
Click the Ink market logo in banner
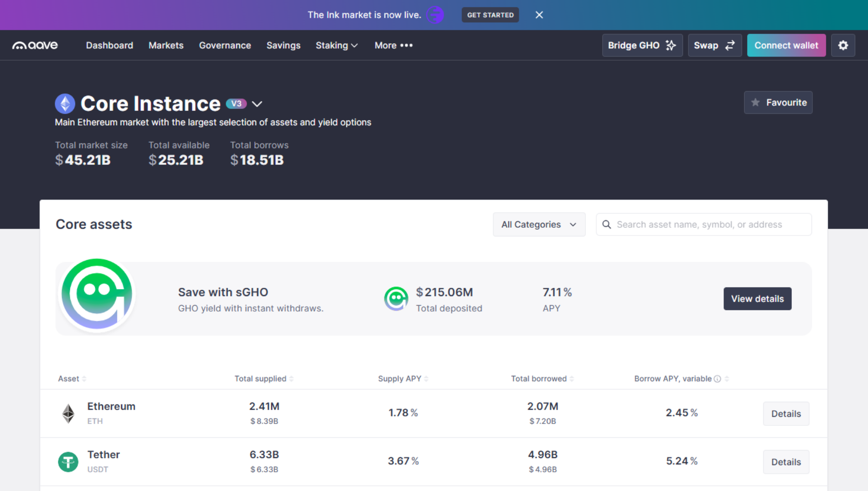pos(435,15)
